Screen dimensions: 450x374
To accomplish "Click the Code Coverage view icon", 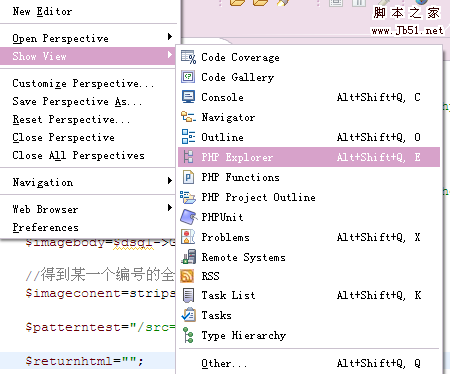I will 188,57.
